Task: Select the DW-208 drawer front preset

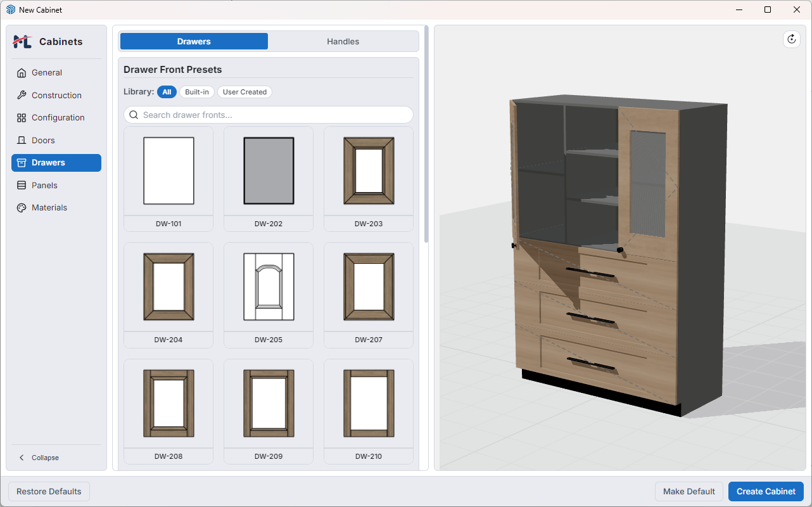Action: point(168,411)
